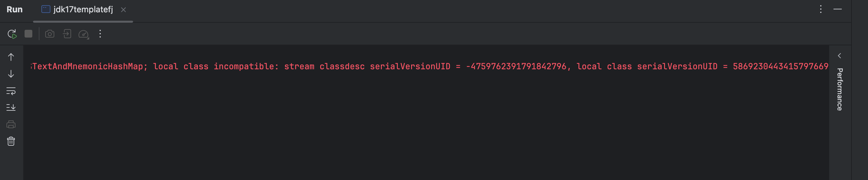Screen dimensions: 868x180
Task: Click the serialVersionUID error line in console
Action: point(428,67)
